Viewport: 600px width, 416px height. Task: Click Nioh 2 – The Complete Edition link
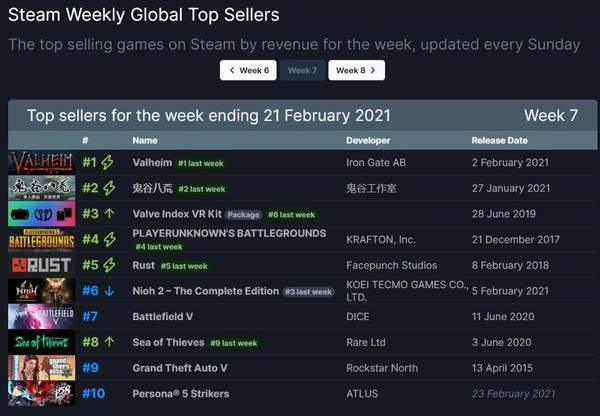(x=205, y=291)
